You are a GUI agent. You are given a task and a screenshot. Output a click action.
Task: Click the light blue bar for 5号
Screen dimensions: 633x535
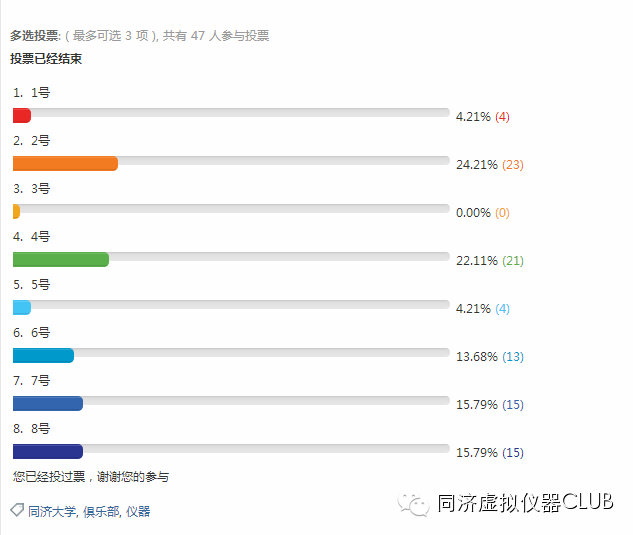click(22, 307)
